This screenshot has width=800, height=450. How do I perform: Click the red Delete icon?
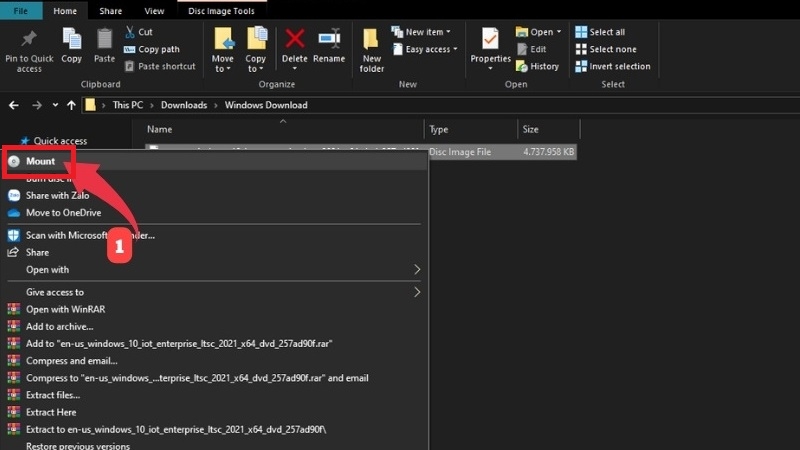295,40
